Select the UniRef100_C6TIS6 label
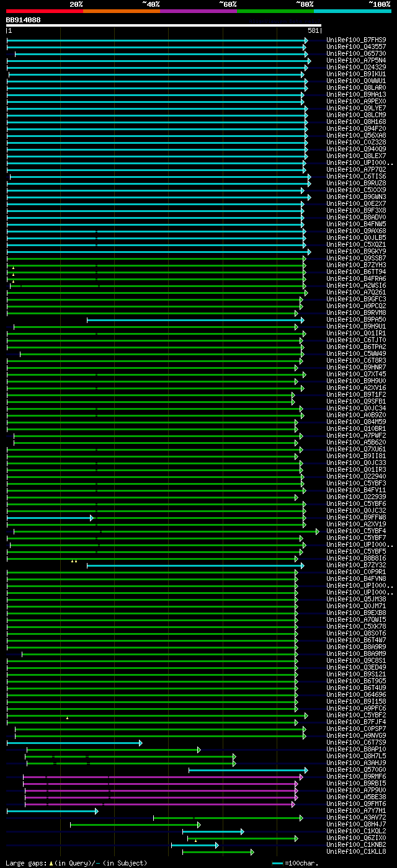The width and height of the screenshot is (397, 868). click(x=356, y=176)
